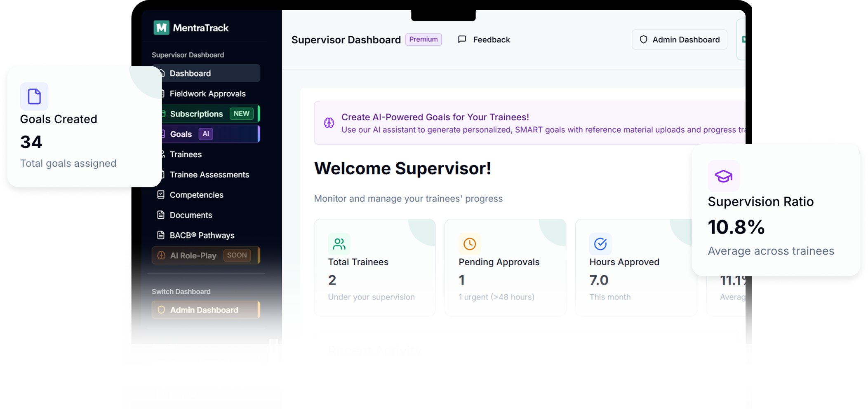
Task: Click the AI Role-Play brain icon
Action: pyautogui.click(x=161, y=255)
